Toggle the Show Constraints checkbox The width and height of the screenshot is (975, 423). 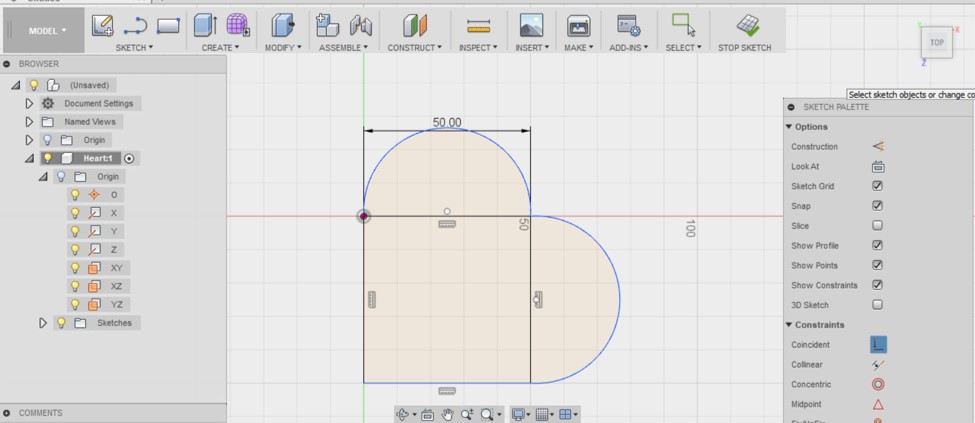(877, 286)
